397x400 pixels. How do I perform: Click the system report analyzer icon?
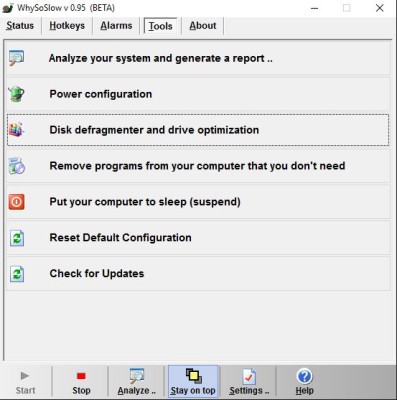click(17, 58)
